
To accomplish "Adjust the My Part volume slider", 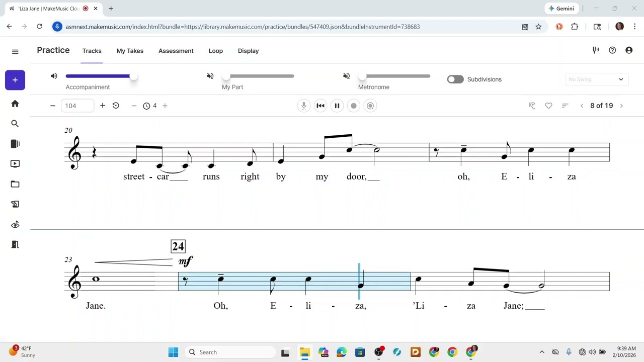I will coord(258,76).
